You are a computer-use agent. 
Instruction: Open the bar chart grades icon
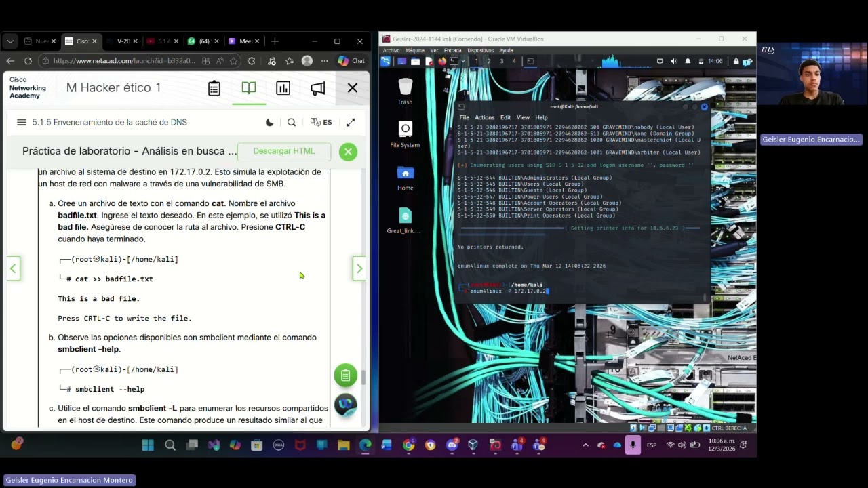coord(283,88)
